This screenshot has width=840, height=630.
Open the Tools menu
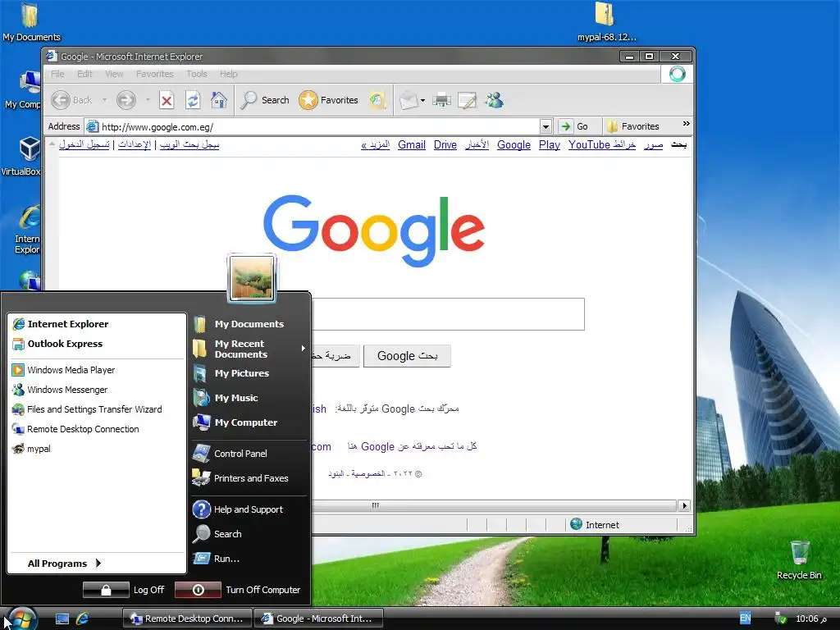coord(197,74)
